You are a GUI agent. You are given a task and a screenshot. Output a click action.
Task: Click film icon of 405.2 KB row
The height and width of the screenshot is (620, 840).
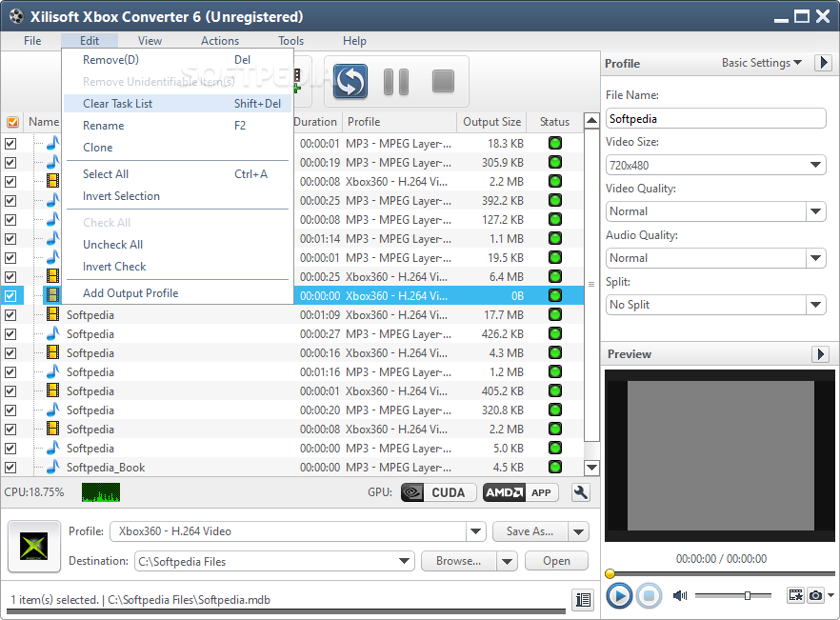click(x=52, y=390)
